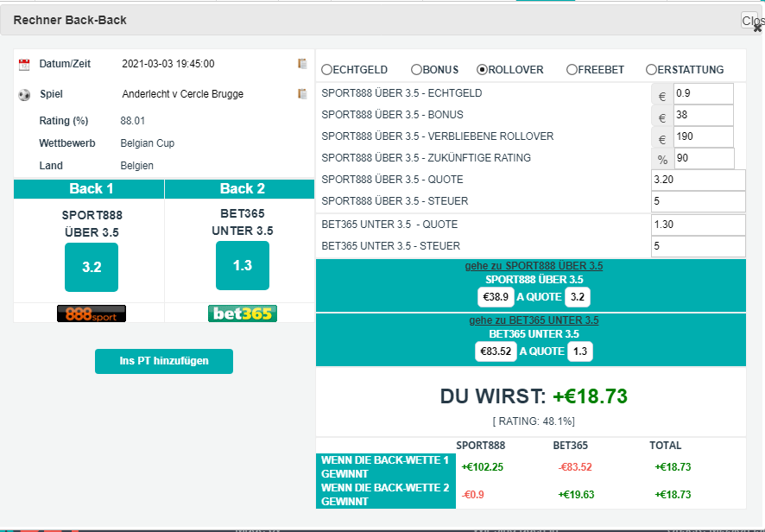The image size is (765, 532).
Task: Click the TOTAL column header
Action: coord(666,446)
